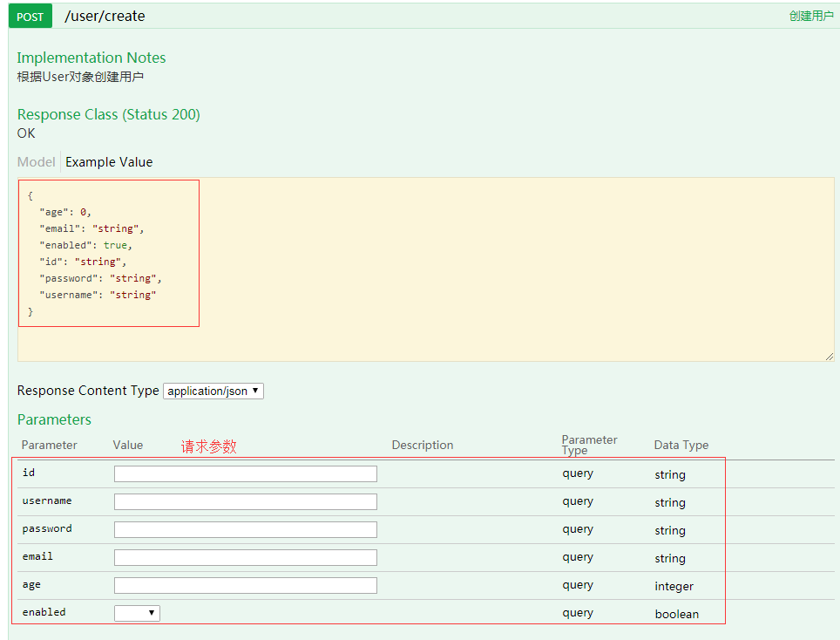This screenshot has width=840, height=640.
Task: Switch to the Model tab
Action: click(x=36, y=162)
